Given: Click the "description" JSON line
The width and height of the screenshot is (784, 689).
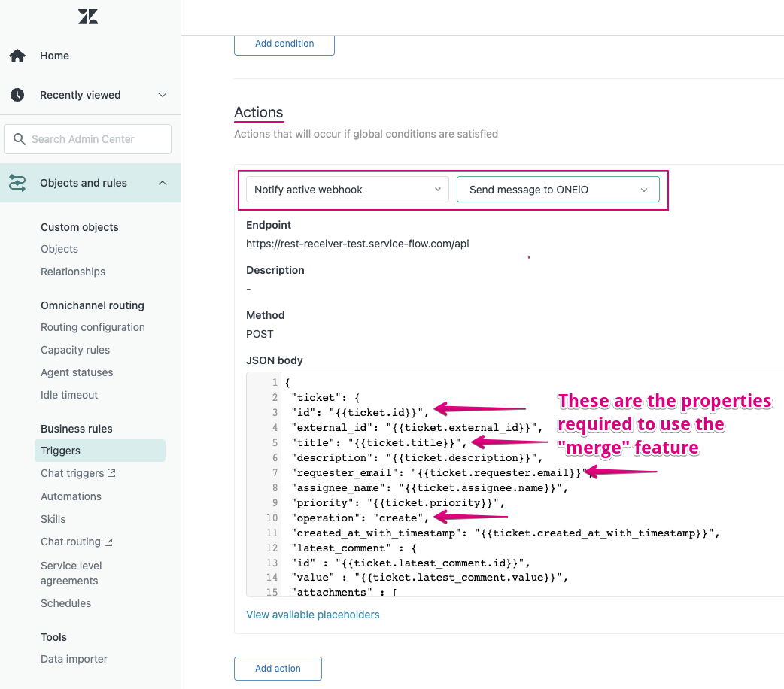Looking at the screenshot, I should (417, 458).
